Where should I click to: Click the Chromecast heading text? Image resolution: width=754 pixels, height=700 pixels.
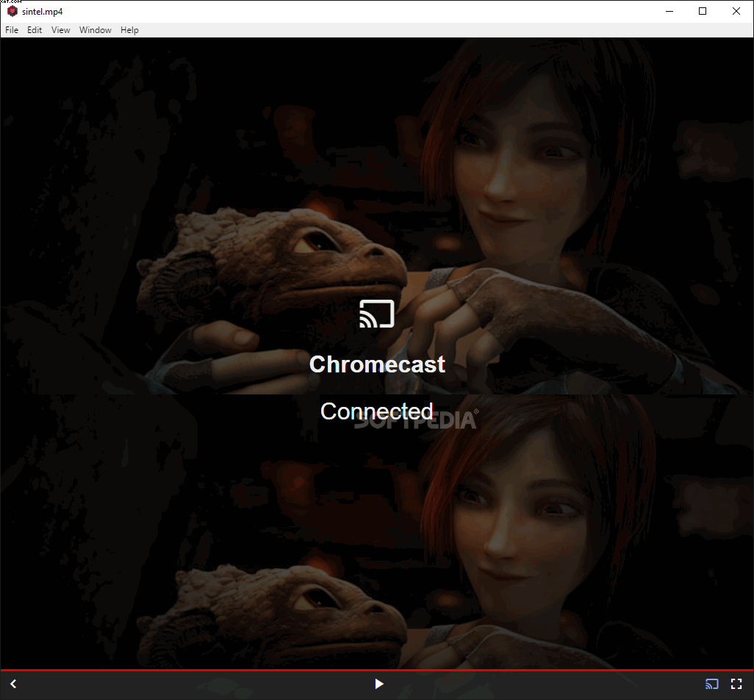(x=377, y=364)
